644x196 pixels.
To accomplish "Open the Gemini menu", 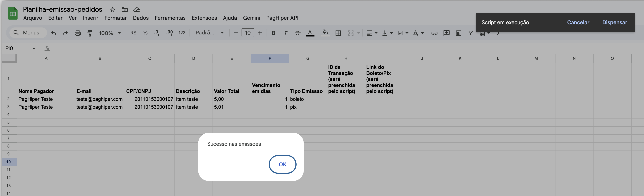I will coord(252,18).
